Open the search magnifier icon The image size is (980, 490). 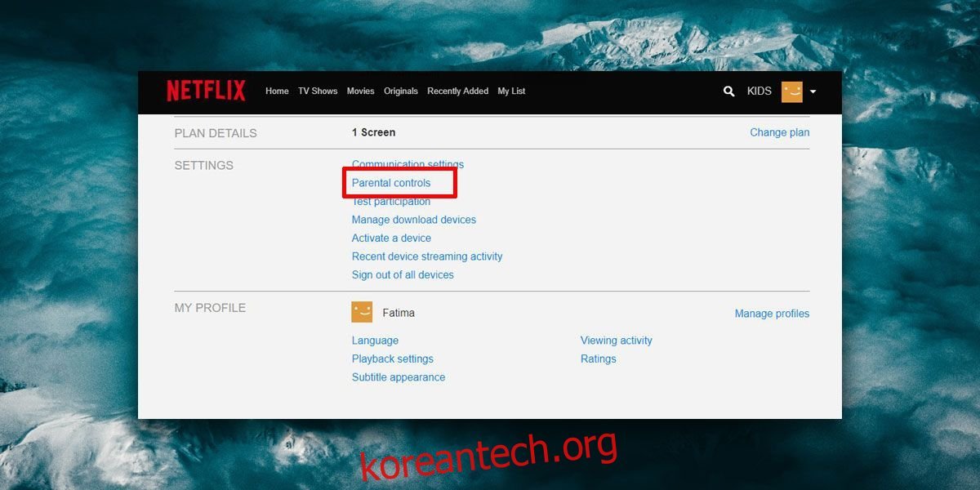click(729, 91)
